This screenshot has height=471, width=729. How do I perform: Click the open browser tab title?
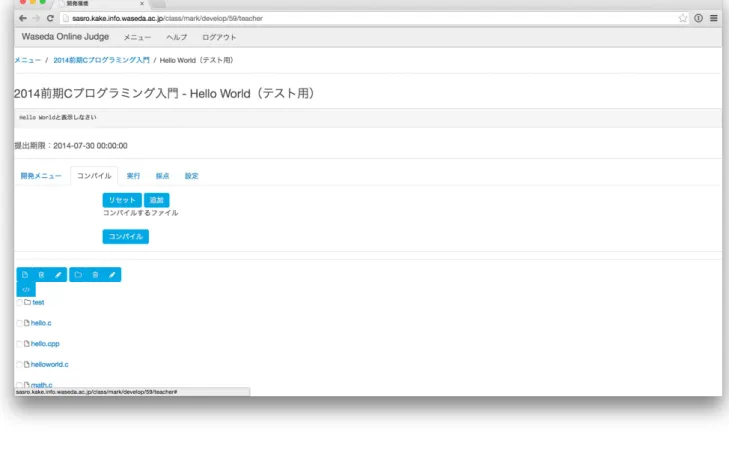[x=78, y=3]
